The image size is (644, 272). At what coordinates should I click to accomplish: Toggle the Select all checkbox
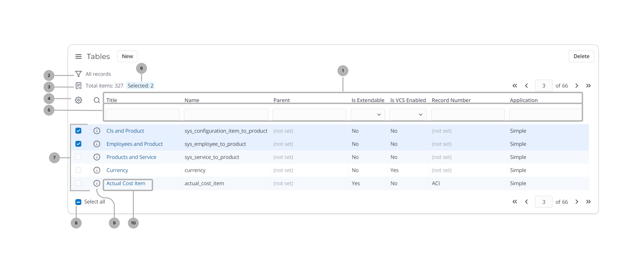click(78, 202)
